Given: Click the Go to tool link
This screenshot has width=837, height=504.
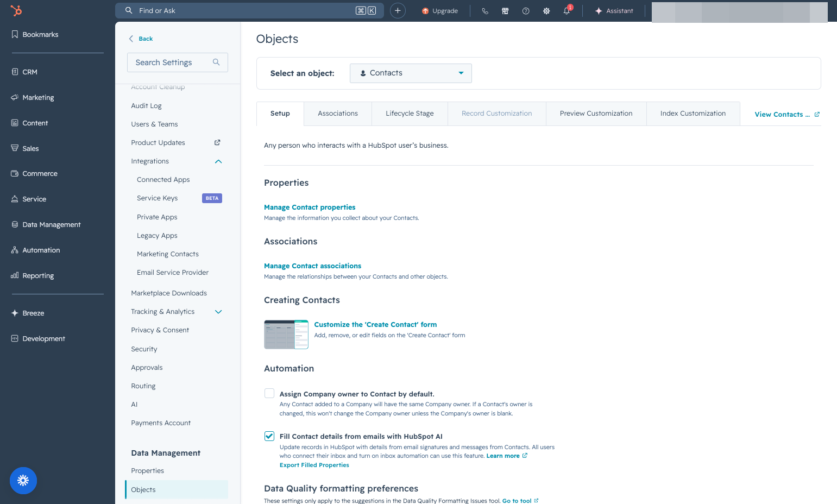Looking at the screenshot, I should pyautogui.click(x=517, y=501).
